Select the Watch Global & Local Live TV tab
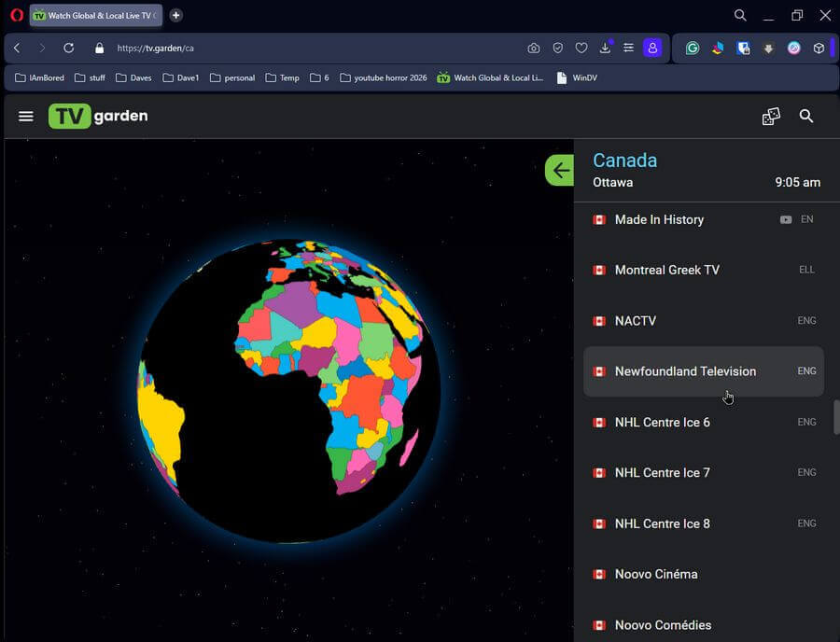Image resolution: width=840 pixels, height=642 pixels. [95, 16]
